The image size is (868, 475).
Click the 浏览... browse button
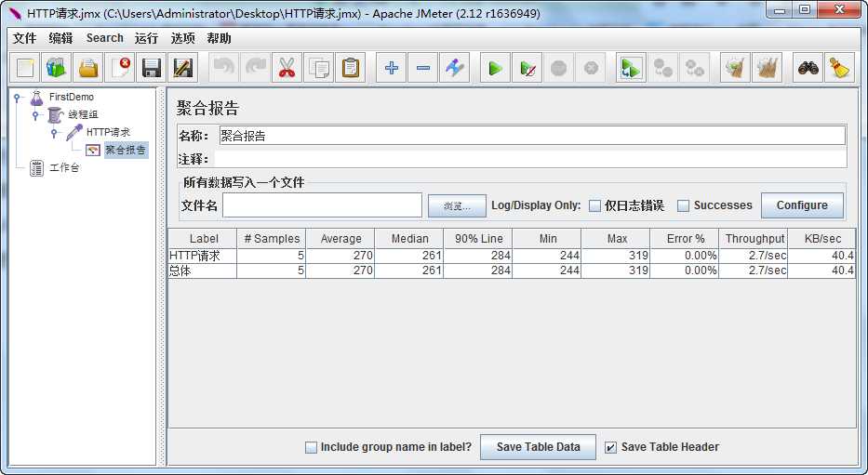tap(457, 205)
